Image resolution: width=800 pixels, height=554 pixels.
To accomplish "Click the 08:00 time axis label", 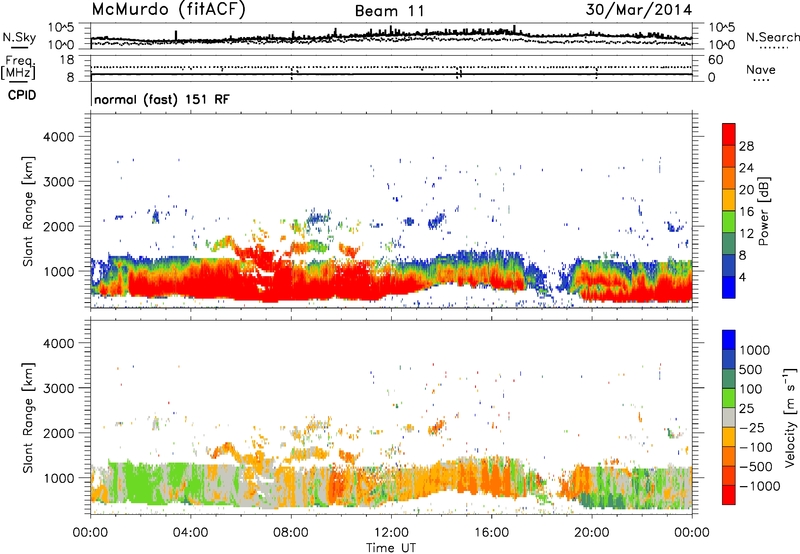I will [x=291, y=533].
